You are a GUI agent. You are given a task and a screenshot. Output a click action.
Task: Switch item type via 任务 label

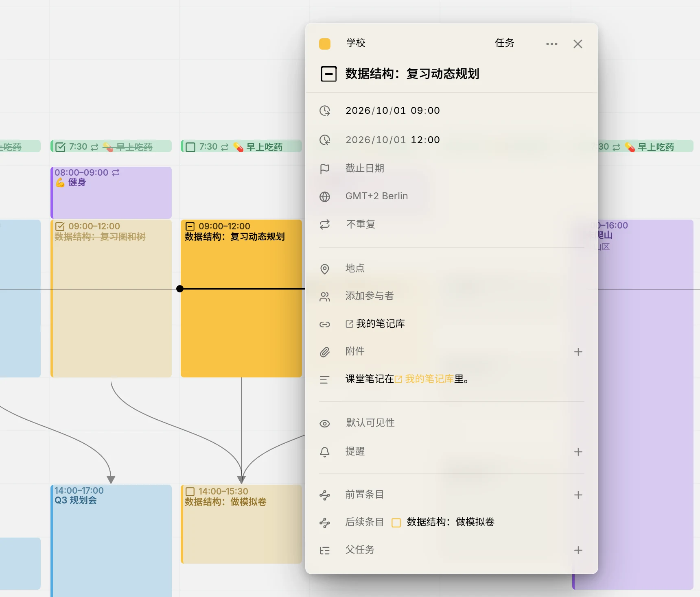click(x=505, y=43)
